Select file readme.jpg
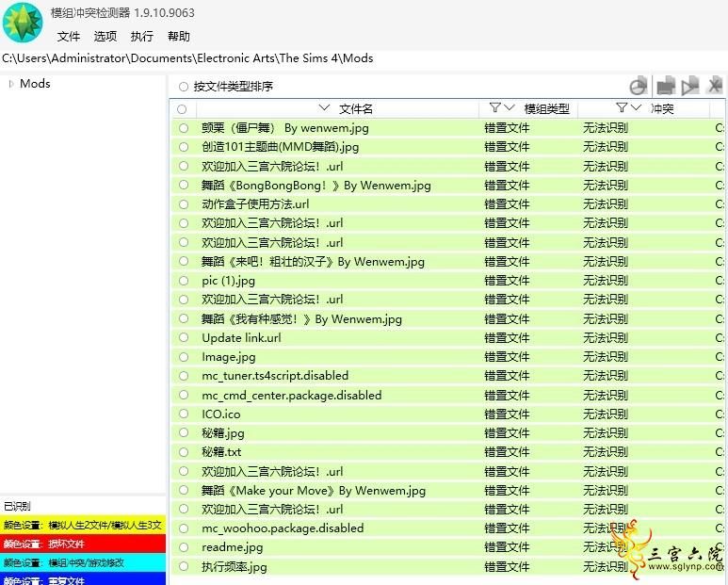Viewport: 728px width, 585px height. 232,547
